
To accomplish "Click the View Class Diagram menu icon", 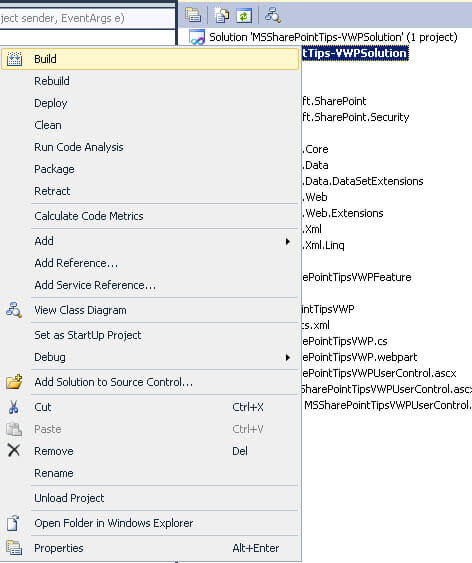I will click(x=14, y=310).
